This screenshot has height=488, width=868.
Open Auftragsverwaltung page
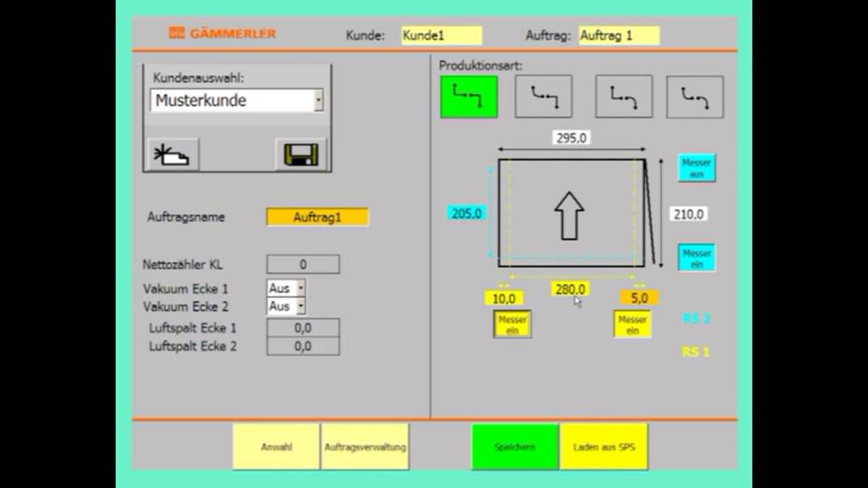pos(365,447)
